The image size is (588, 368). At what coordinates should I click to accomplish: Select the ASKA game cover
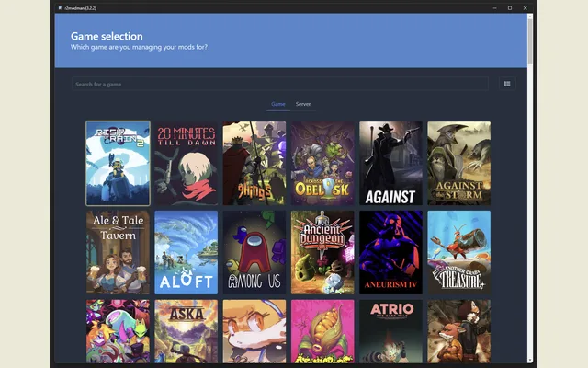click(x=186, y=331)
